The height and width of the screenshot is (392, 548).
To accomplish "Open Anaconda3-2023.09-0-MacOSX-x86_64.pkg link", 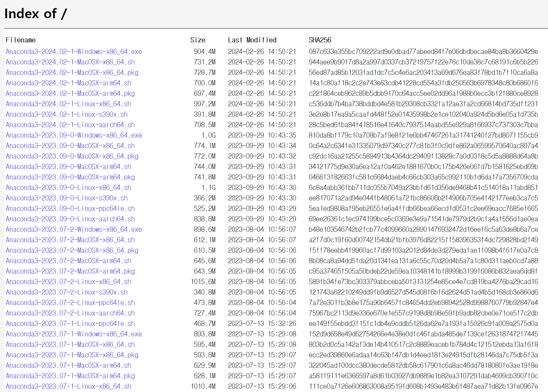I will point(72,156).
